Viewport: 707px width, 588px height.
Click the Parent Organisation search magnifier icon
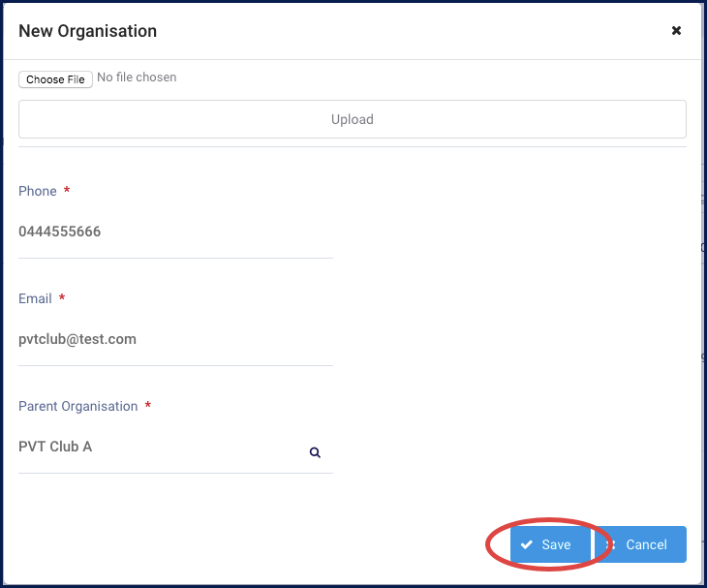click(315, 452)
